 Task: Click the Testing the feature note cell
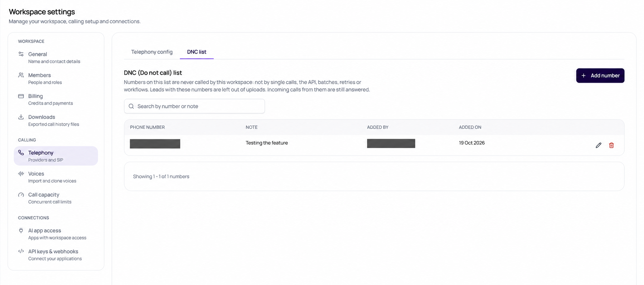[x=267, y=143]
